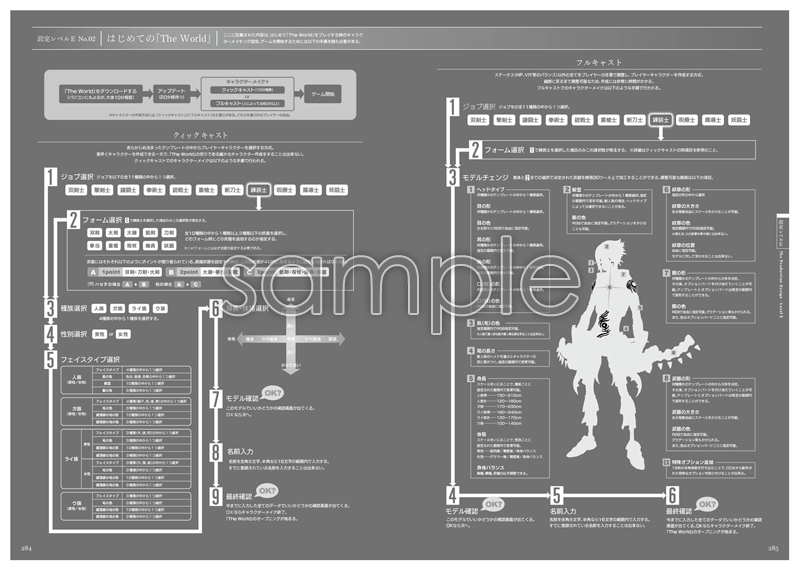Click the フルキャスト section heading at top right
The width and height of the screenshot is (800, 571).
pos(599,63)
